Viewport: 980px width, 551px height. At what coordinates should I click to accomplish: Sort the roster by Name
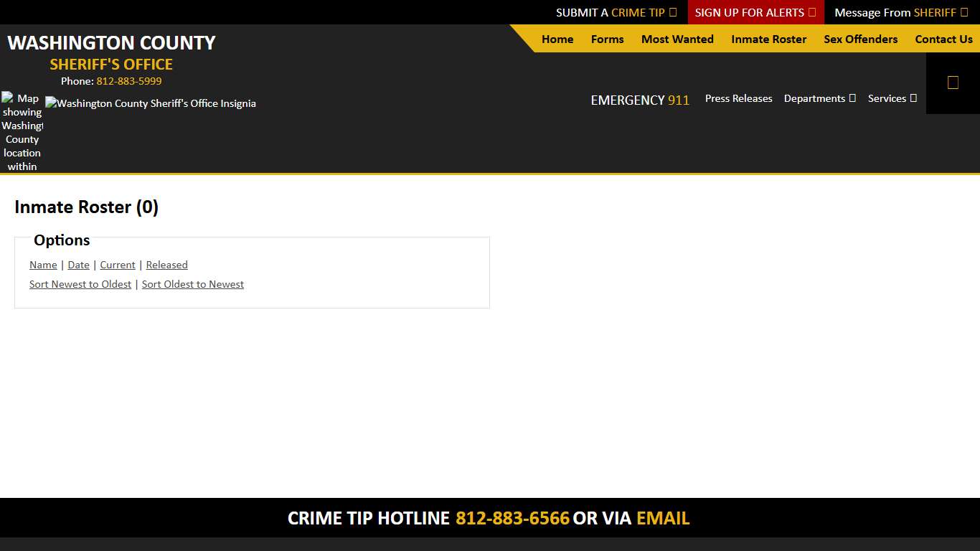point(42,265)
